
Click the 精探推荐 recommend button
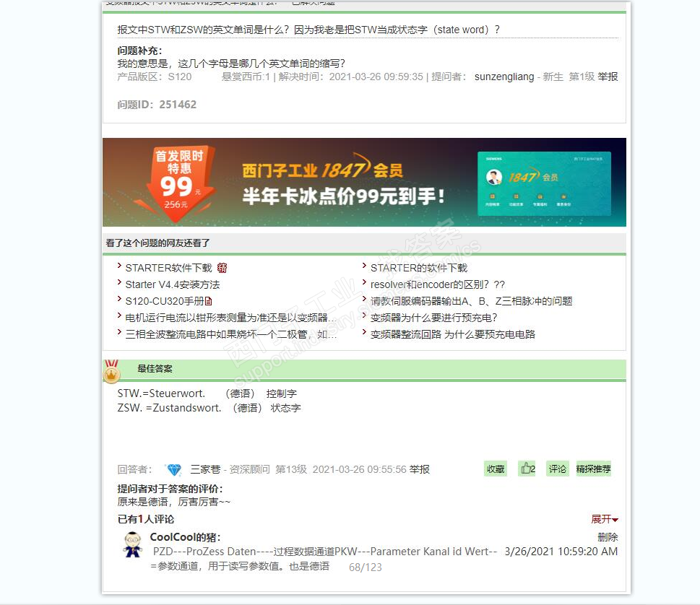593,469
